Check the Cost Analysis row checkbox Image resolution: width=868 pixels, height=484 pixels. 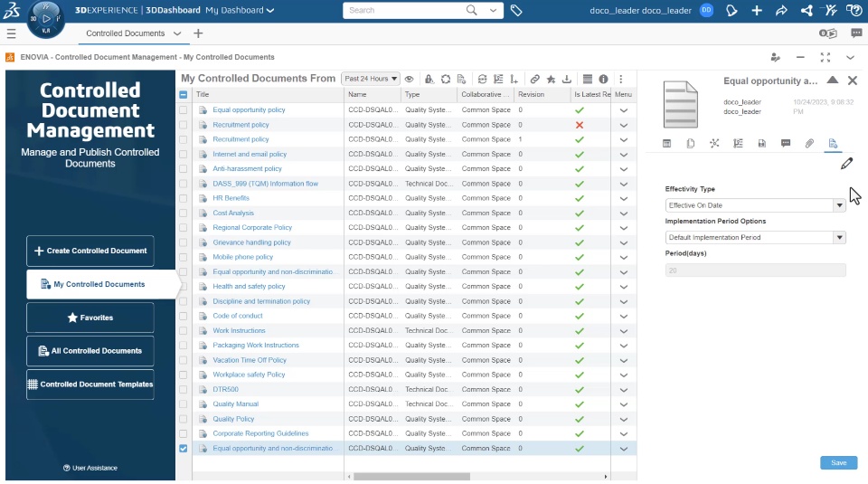[x=184, y=214]
